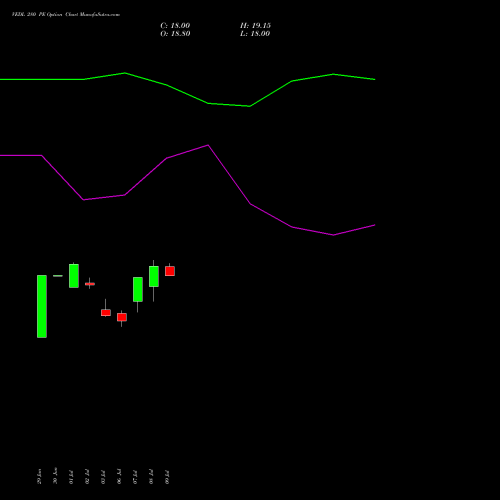Screen dimensions: 500x500
Task: Click the small doji candle for 02 Jul
Action: (x=90, y=284)
